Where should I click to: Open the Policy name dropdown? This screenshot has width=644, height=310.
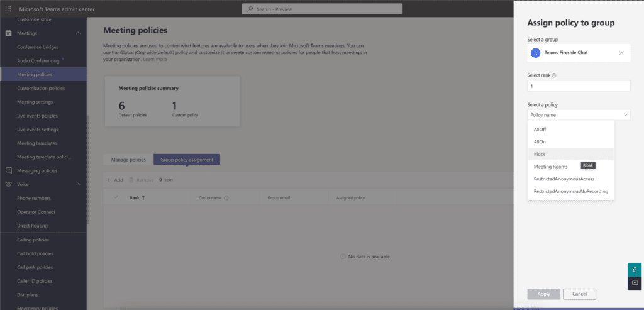click(x=579, y=115)
